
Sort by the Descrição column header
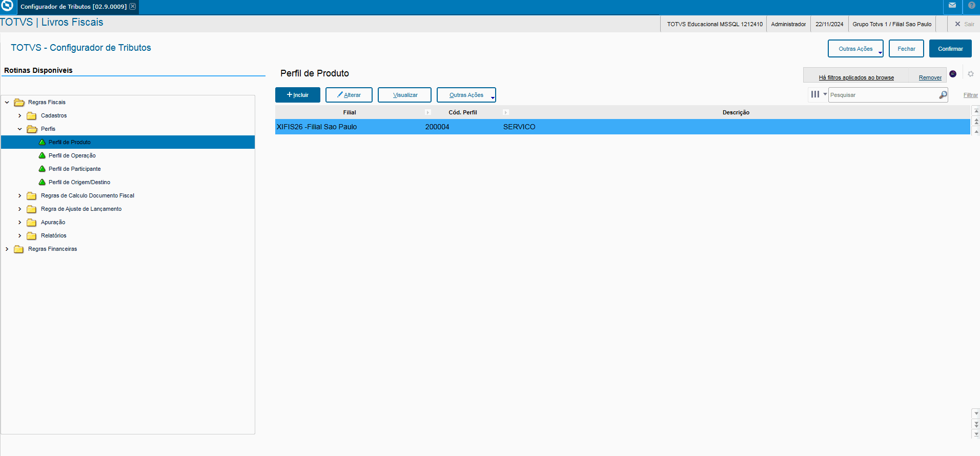coord(736,112)
